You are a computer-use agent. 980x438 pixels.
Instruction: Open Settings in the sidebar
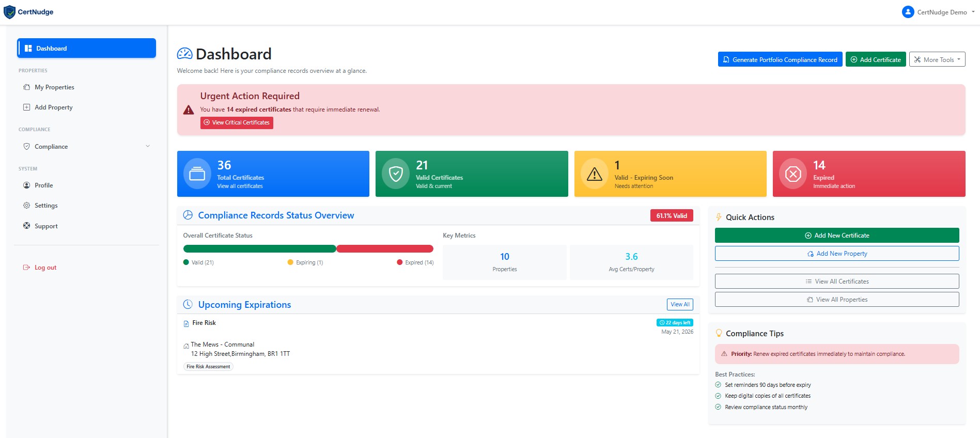point(86,206)
